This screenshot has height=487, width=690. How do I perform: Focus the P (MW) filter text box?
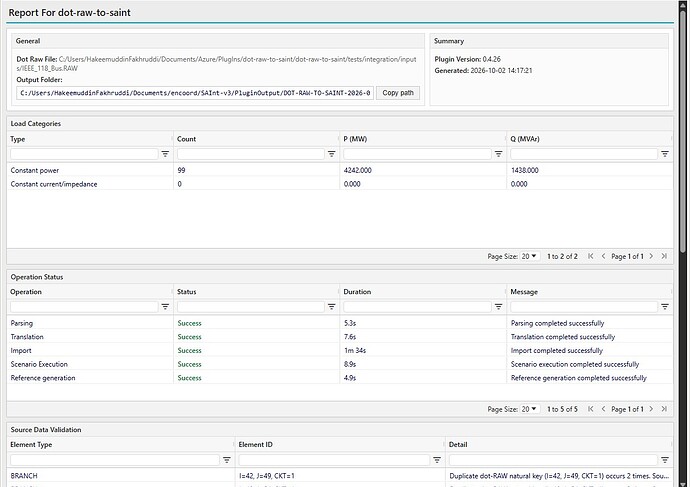point(417,154)
